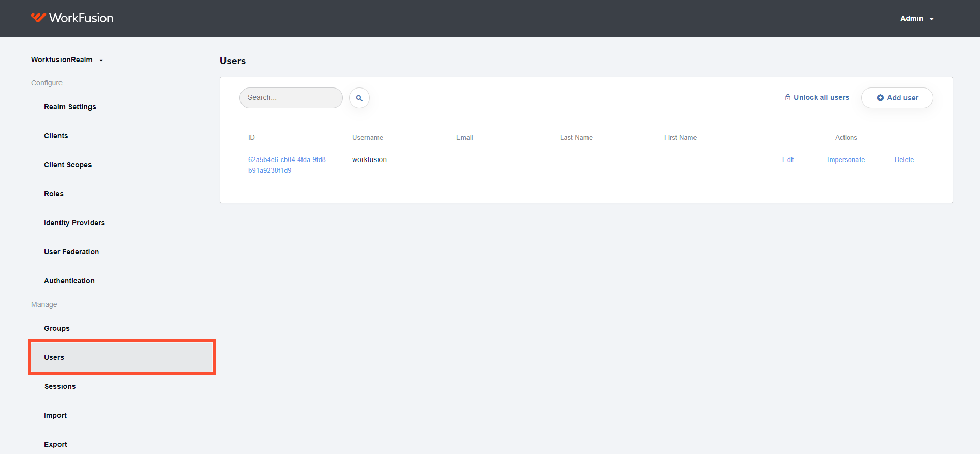This screenshot has width=980, height=454.
Task: Open Identity Providers page
Action: tap(74, 223)
